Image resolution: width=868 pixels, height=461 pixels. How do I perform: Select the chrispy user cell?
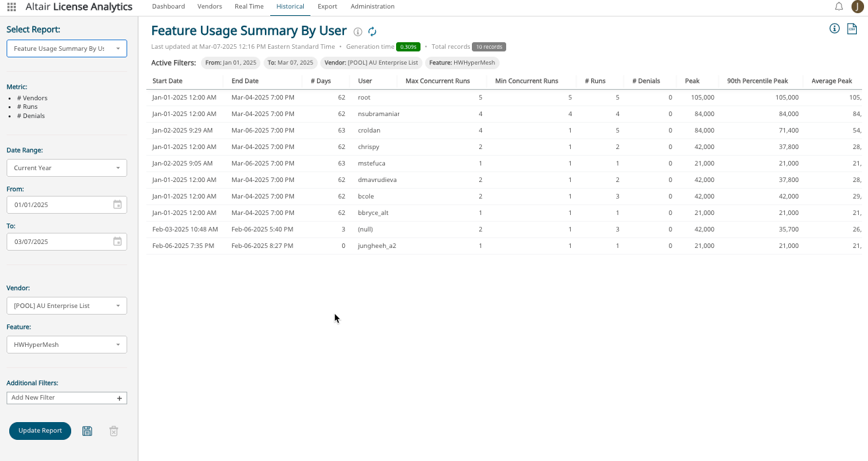(x=368, y=147)
